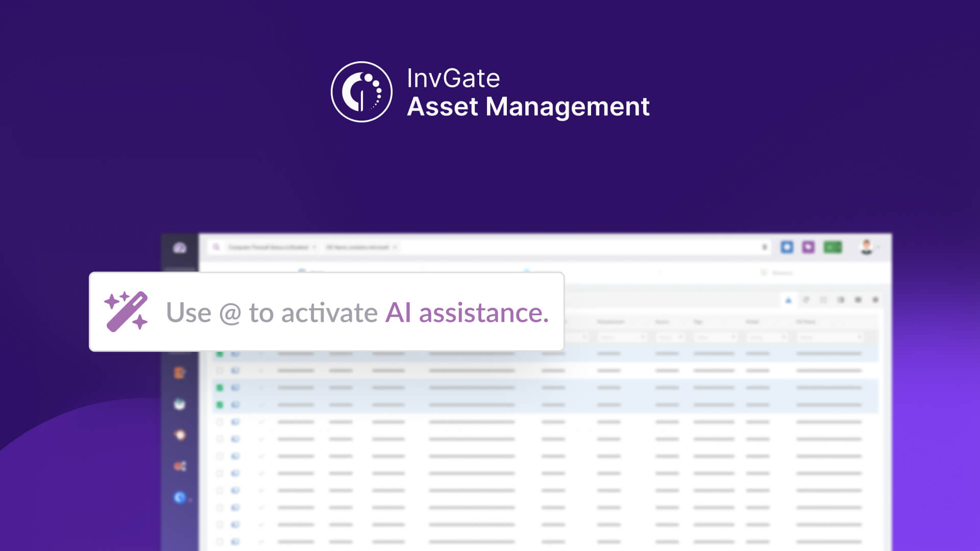Select the magic wand AI assistance icon
Screen dimensions: 980x551
click(x=127, y=312)
